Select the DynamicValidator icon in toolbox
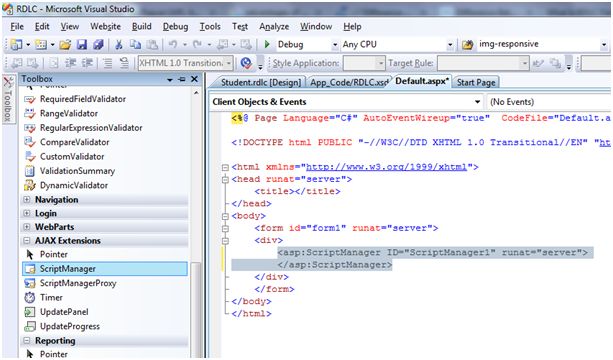The image size is (613, 360). [x=30, y=185]
